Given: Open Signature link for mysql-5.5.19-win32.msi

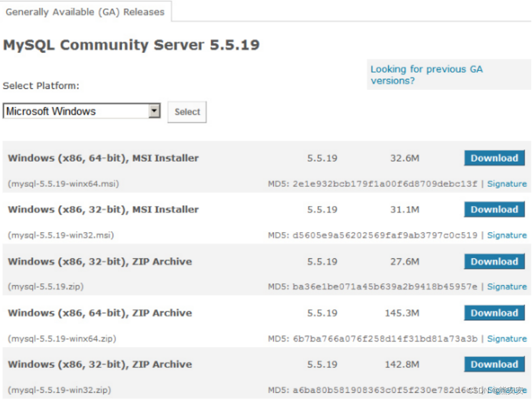Looking at the screenshot, I should pos(507,235).
